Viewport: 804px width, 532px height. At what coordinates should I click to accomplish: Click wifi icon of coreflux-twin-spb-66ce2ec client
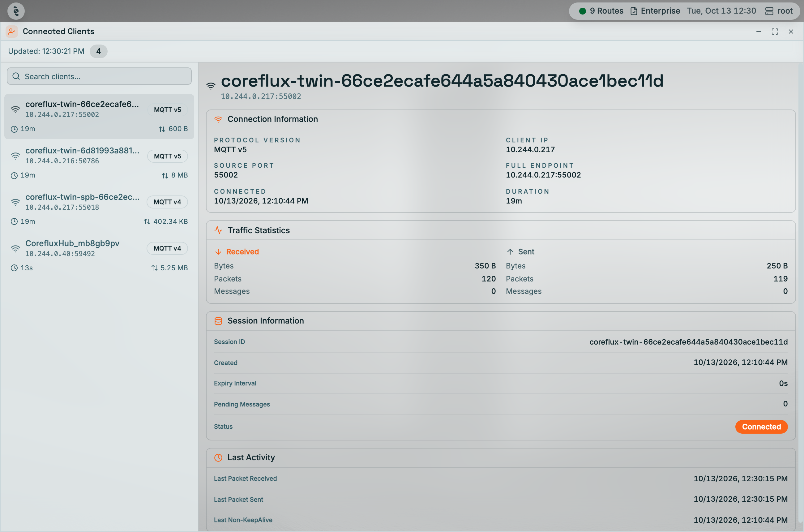pyautogui.click(x=15, y=203)
